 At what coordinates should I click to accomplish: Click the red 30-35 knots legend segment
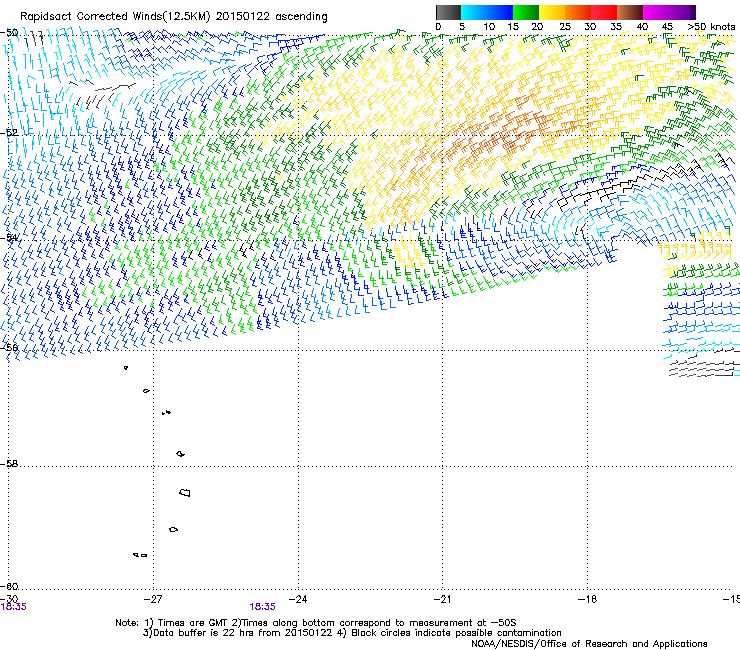coord(604,12)
